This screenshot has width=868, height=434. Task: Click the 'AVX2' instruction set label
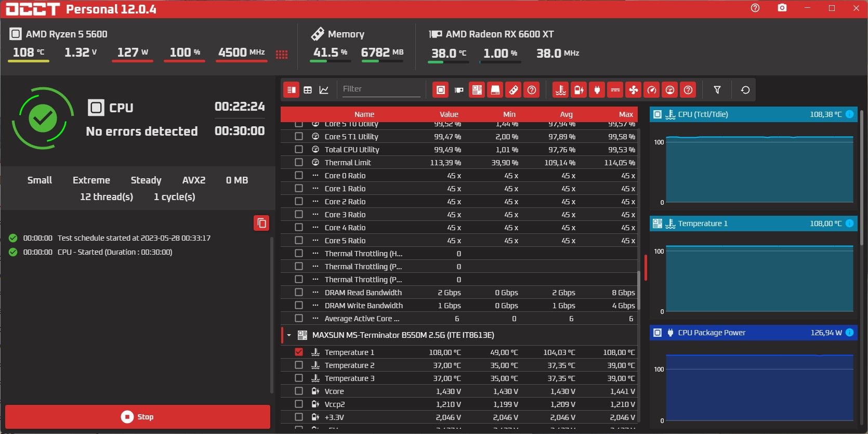[194, 180]
